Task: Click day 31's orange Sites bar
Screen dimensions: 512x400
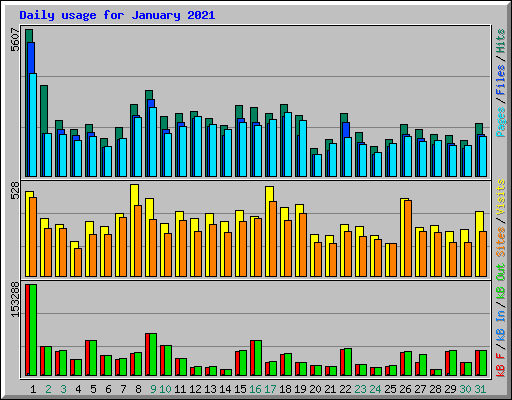Action: [483, 254]
